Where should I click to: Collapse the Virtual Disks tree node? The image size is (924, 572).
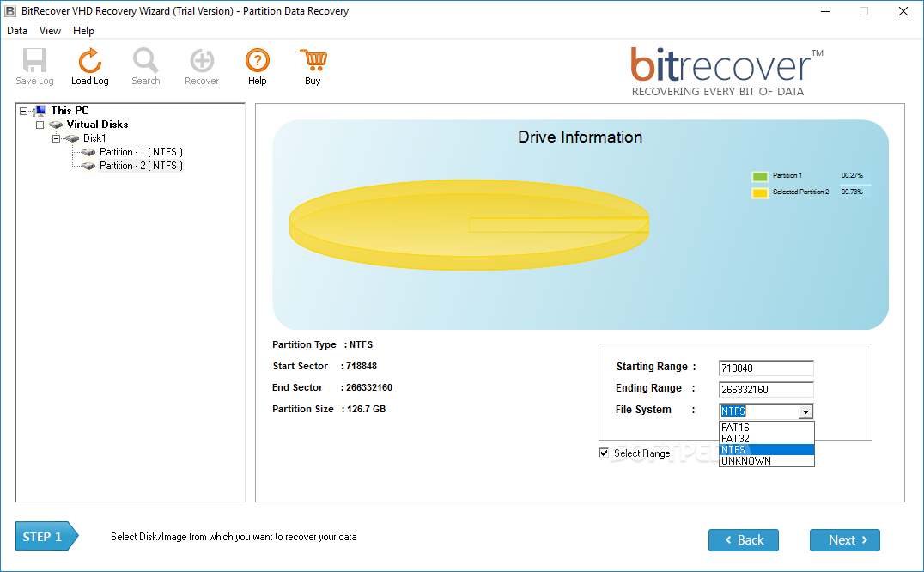(40, 125)
